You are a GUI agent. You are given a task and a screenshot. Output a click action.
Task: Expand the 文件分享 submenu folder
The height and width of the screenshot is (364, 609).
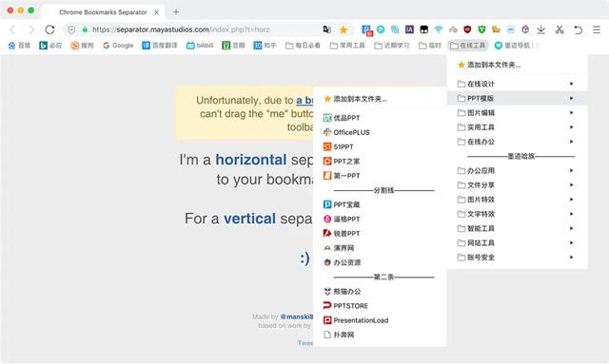(x=517, y=185)
